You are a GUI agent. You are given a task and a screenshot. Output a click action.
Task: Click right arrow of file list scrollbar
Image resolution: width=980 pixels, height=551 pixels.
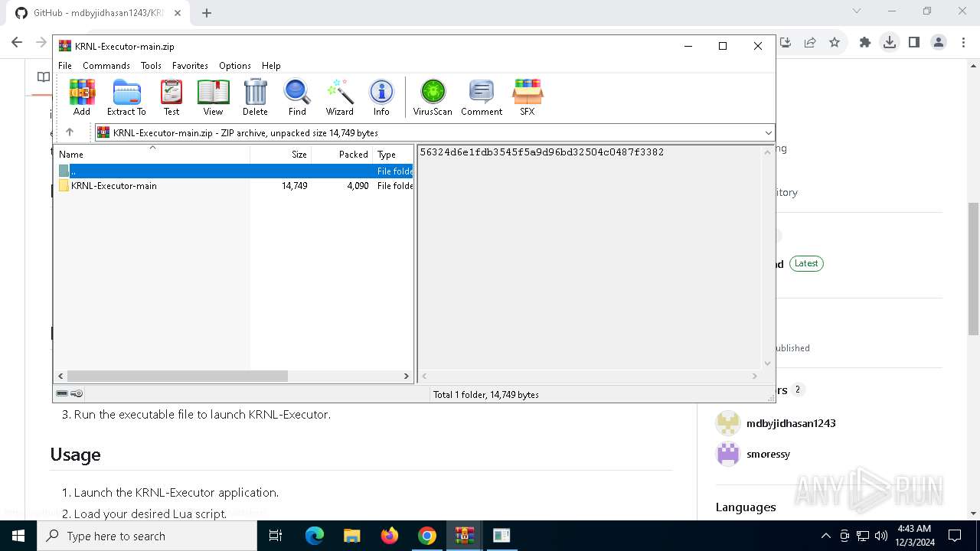(407, 377)
